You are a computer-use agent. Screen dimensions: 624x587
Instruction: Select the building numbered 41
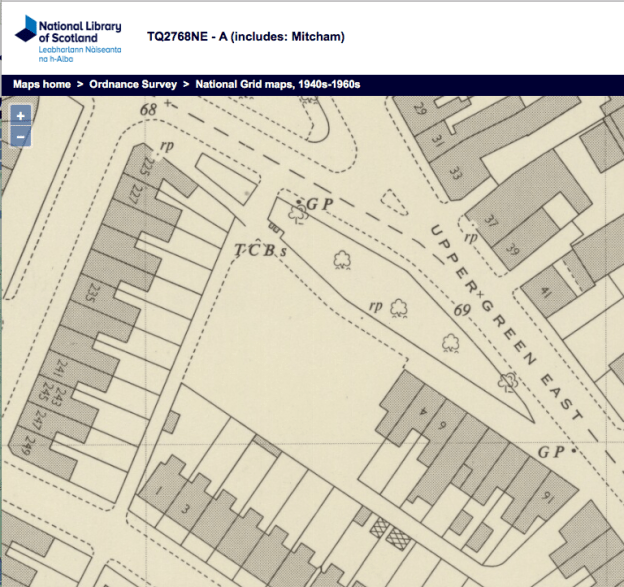(x=546, y=292)
